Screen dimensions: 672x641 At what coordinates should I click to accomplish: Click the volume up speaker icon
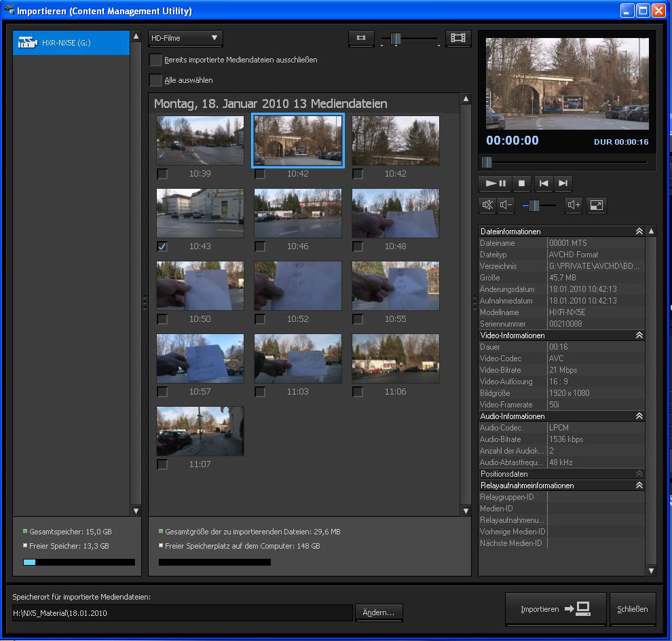[x=574, y=205]
